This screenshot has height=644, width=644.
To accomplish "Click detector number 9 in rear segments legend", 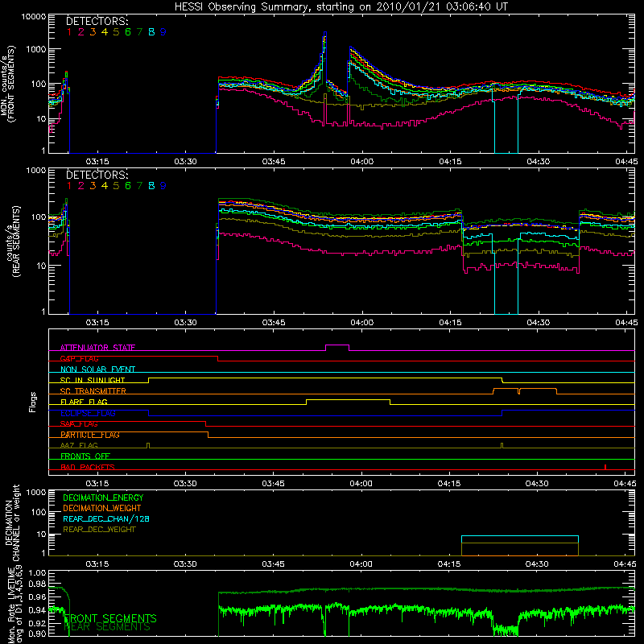I will coord(163,186).
